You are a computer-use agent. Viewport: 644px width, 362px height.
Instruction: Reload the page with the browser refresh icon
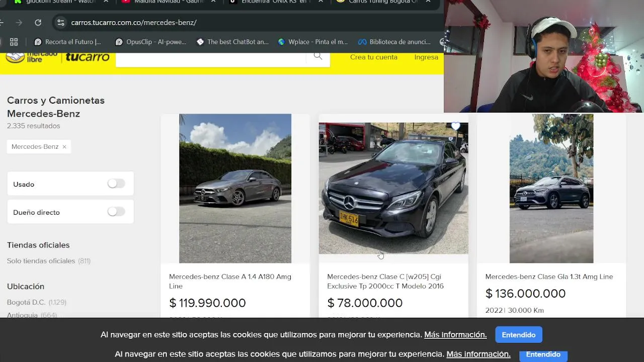38,23
